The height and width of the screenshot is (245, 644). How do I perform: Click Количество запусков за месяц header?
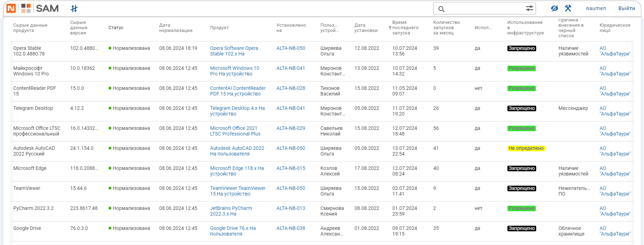[446, 28]
